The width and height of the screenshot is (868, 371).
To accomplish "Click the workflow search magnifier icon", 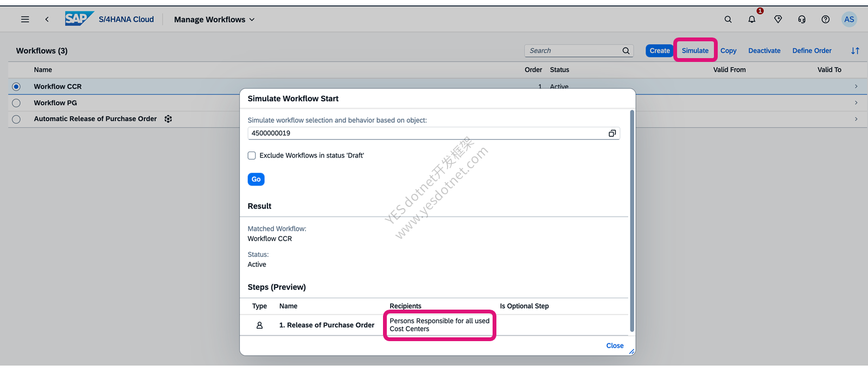I will pos(626,51).
